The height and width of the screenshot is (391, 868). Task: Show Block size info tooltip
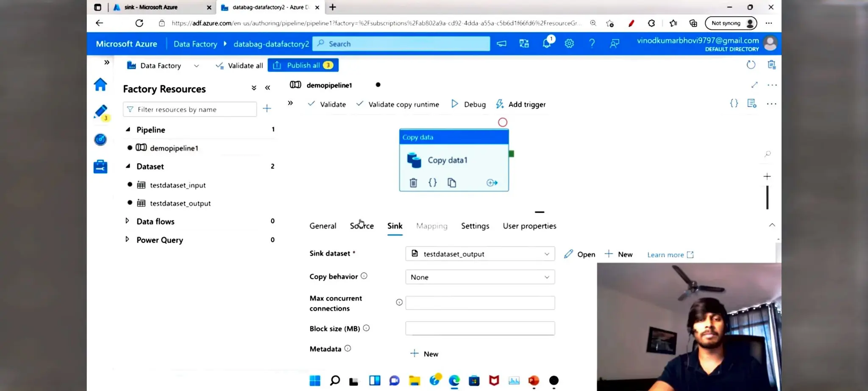[x=367, y=328]
